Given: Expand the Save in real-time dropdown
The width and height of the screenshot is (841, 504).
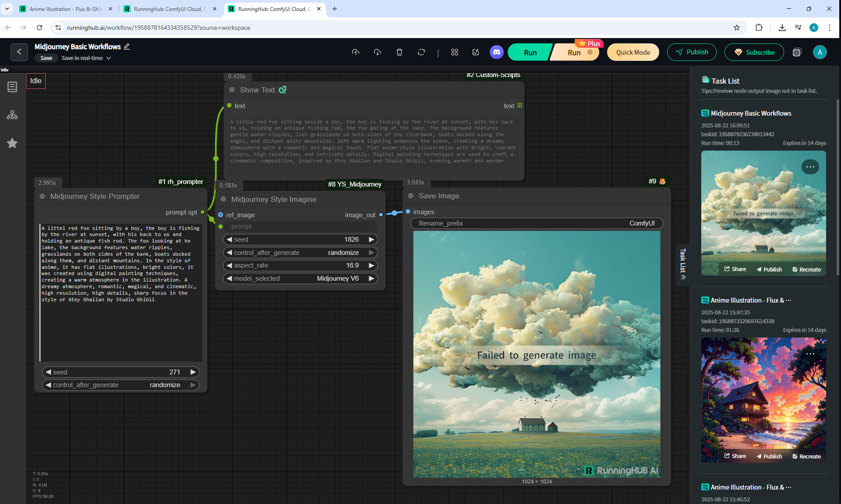Looking at the screenshot, I should coord(109,58).
